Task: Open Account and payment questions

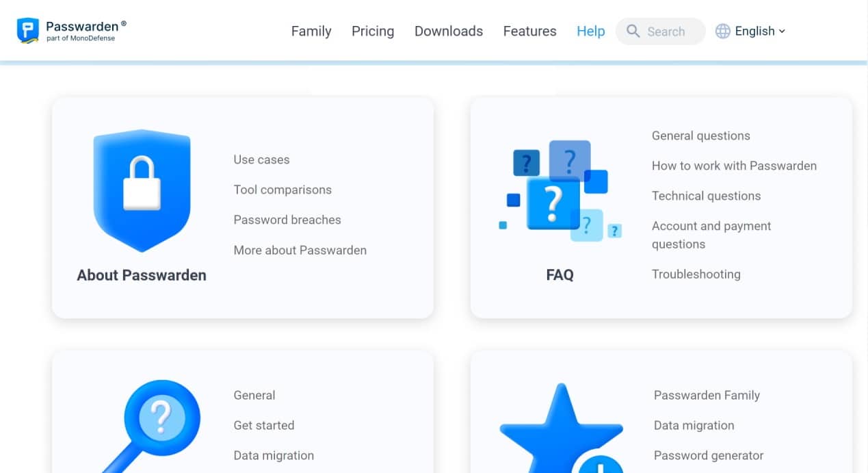Action: coord(711,233)
